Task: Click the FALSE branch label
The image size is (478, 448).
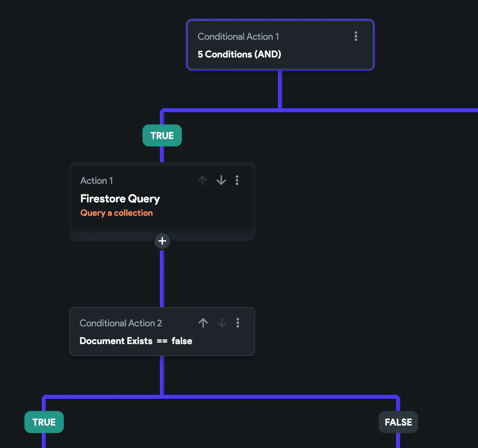Action: 398,422
